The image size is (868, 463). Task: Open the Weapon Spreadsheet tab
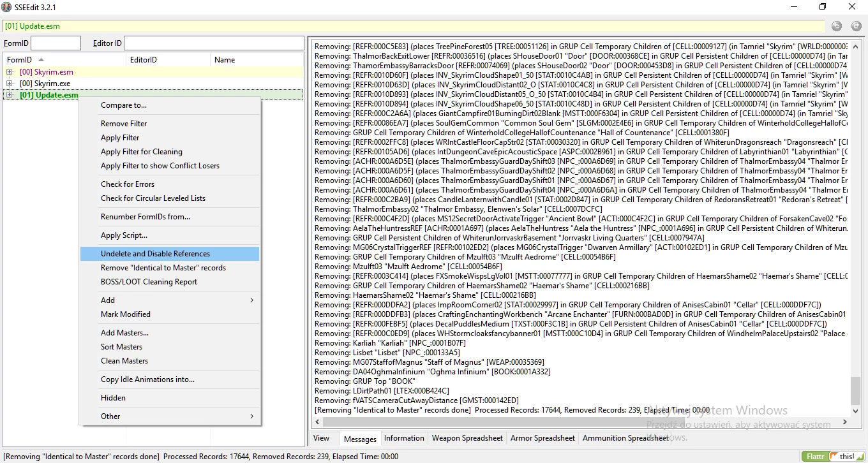tap(467, 438)
